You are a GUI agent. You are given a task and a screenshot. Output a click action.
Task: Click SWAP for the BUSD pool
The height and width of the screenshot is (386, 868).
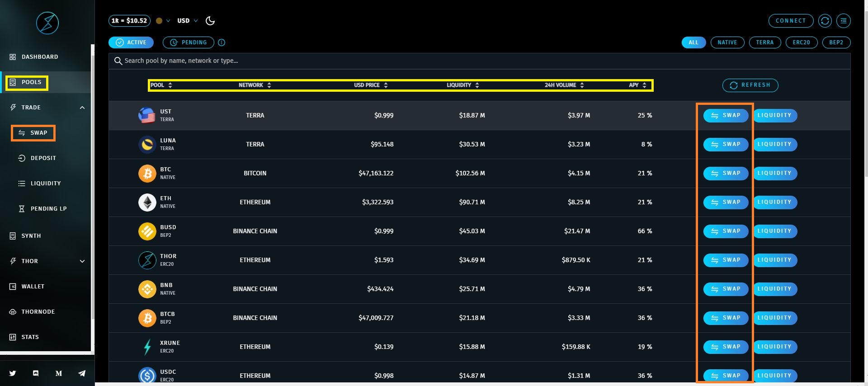[x=726, y=231]
